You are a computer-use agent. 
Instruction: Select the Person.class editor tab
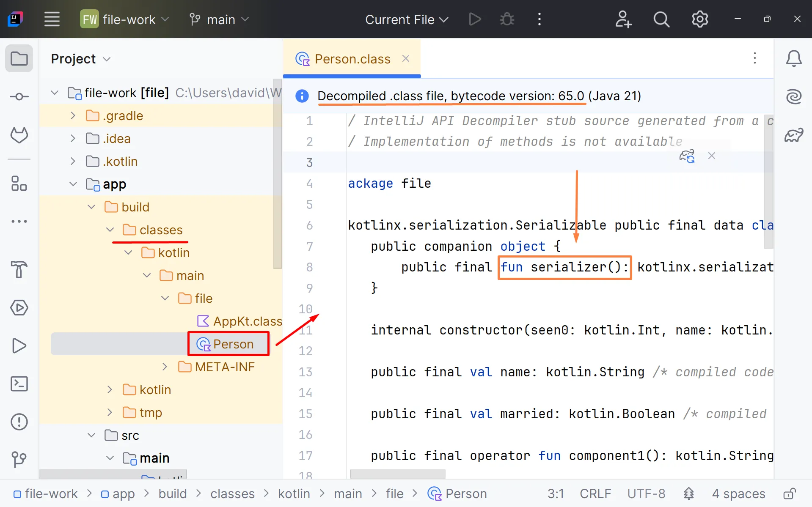(352, 59)
